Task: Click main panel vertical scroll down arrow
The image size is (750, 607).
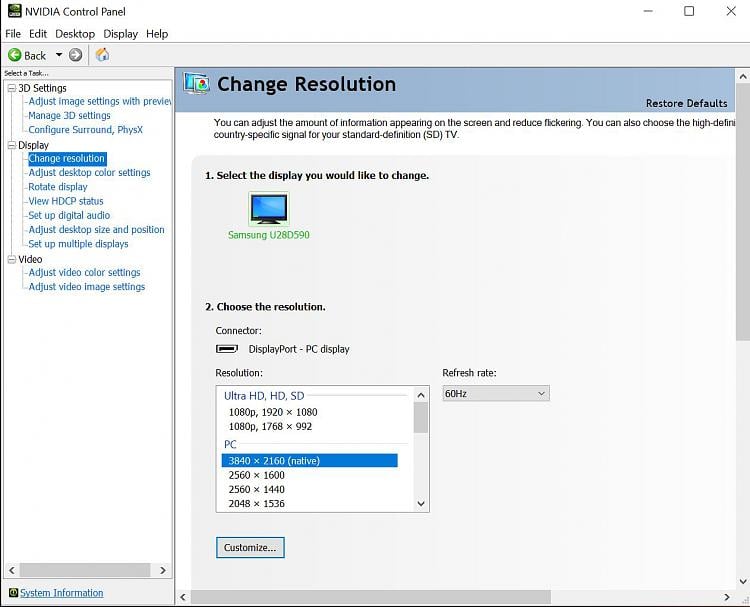Action: [x=743, y=582]
